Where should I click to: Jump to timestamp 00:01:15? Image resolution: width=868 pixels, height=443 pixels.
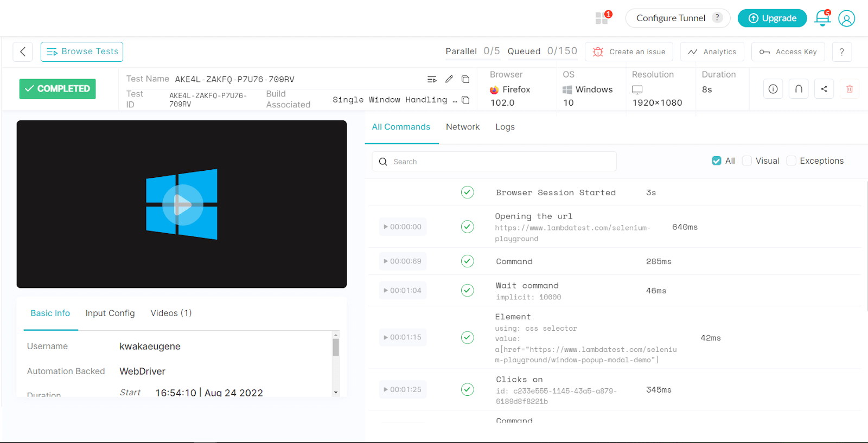[403, 337]
